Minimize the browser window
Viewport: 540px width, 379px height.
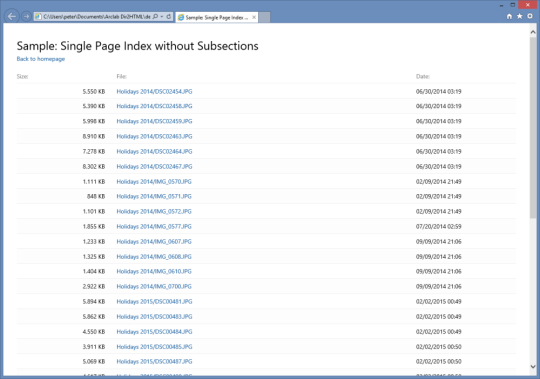coord(501,5)
